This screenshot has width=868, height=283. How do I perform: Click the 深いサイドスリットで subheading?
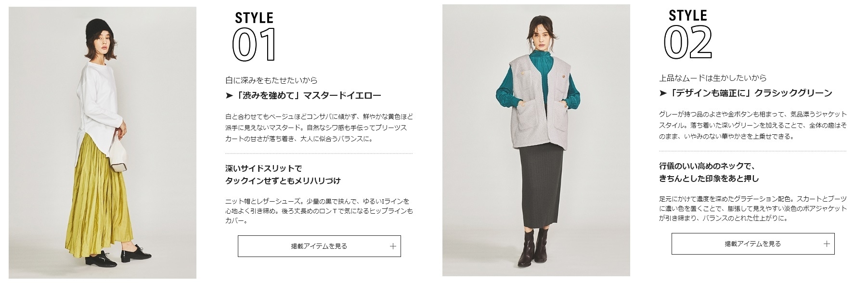263,168
